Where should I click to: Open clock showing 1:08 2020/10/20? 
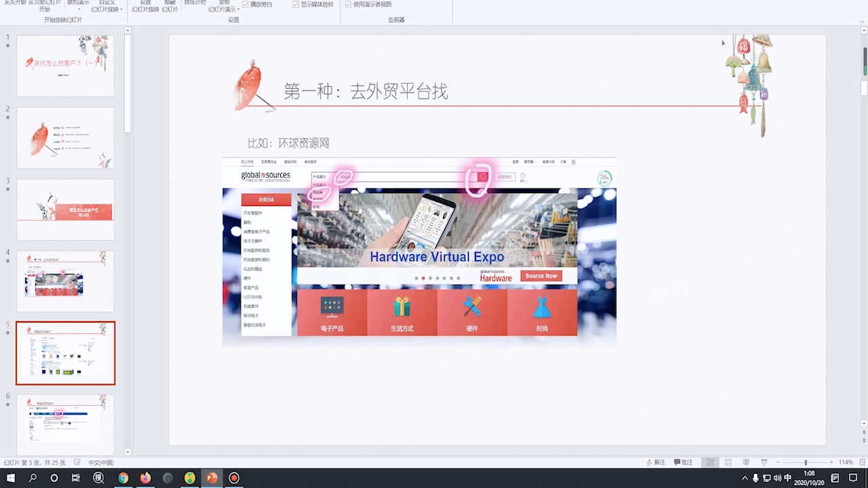pos(809,478)
